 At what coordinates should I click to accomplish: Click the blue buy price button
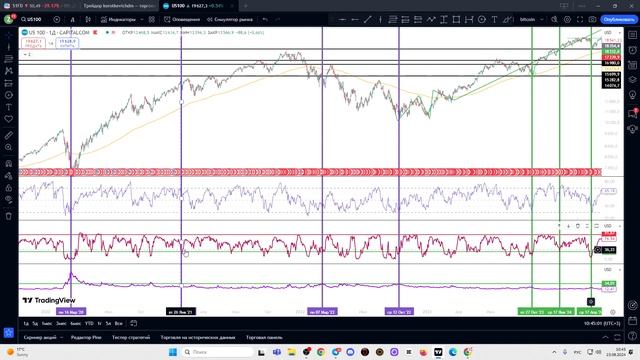click(x=67, y=43)
